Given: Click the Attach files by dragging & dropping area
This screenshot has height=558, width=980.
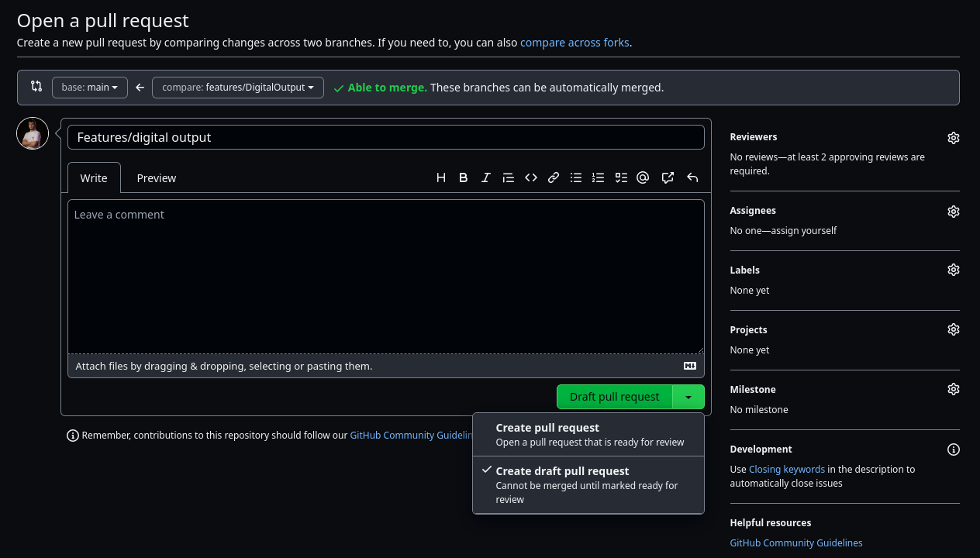Looking at the screenshot, I should click(386, 366).
